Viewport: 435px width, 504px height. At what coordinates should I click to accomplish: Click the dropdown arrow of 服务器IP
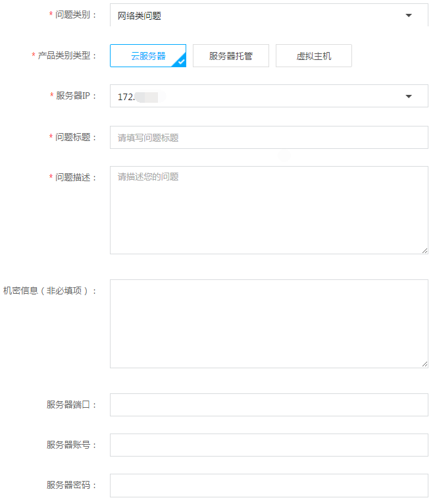click(x=409, y=96)
